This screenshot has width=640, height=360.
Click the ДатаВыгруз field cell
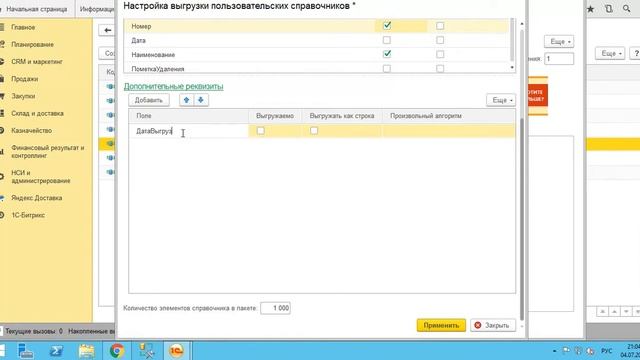pos(189,131)
